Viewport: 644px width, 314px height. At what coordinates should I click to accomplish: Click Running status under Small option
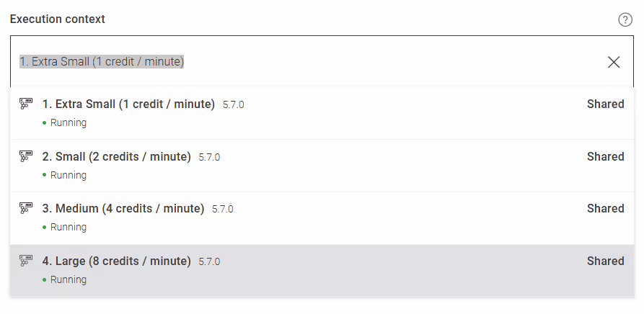[68, 175]
